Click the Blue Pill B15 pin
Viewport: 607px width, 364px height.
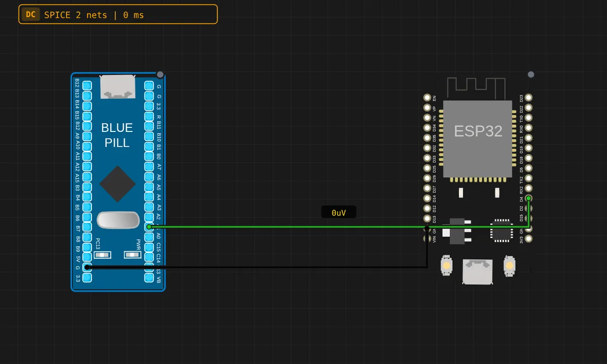pyautogui.click(x=87, y=116)
